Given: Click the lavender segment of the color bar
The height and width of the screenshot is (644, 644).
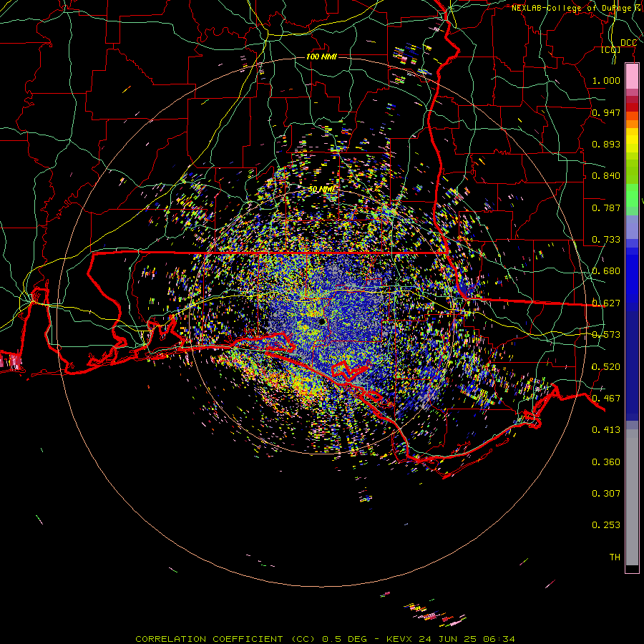Looking at the screenshot, I should [632, 227].
